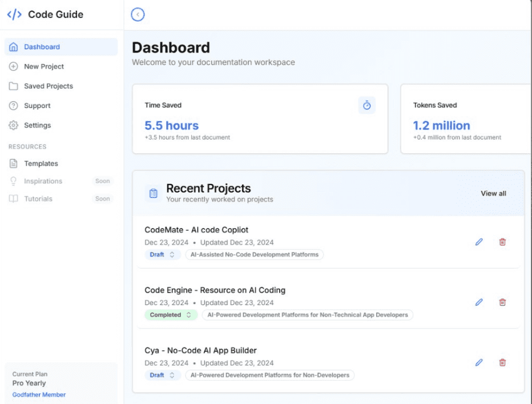The height and width of the screenshot is (404, 532).
Task: Click AI-Powered Platforms for Non-Technical App Developers tag
Action: click(x=308, y=315)
